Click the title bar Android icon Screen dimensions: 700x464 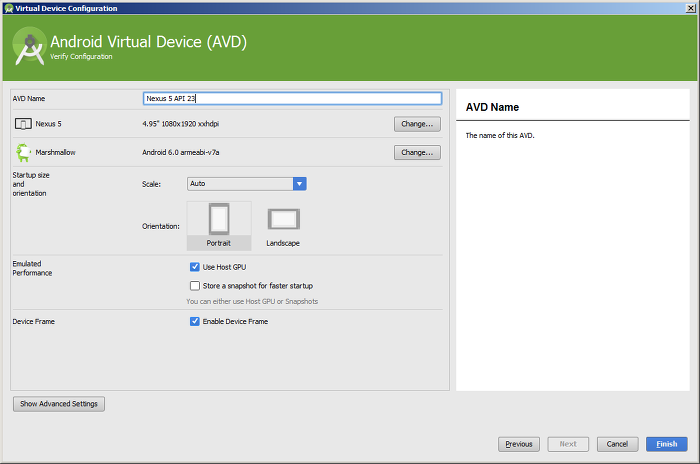click(x=8, y=8)
